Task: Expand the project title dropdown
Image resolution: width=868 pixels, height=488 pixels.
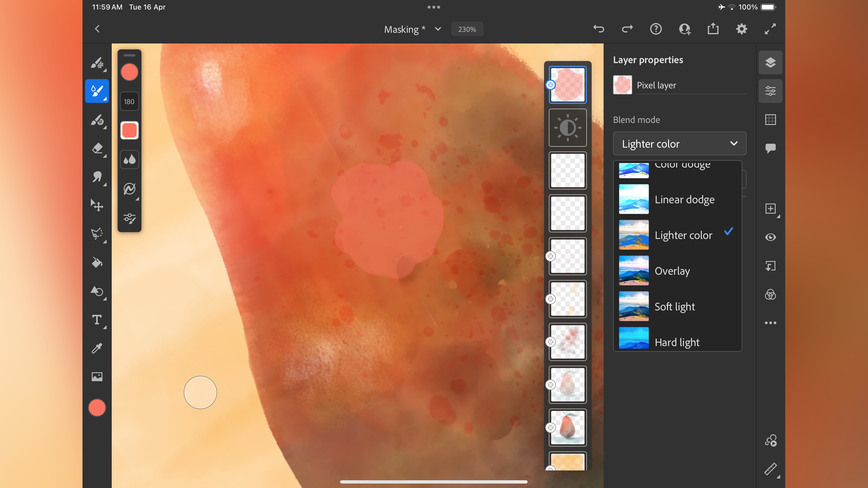Action: [x=438, y=29]
